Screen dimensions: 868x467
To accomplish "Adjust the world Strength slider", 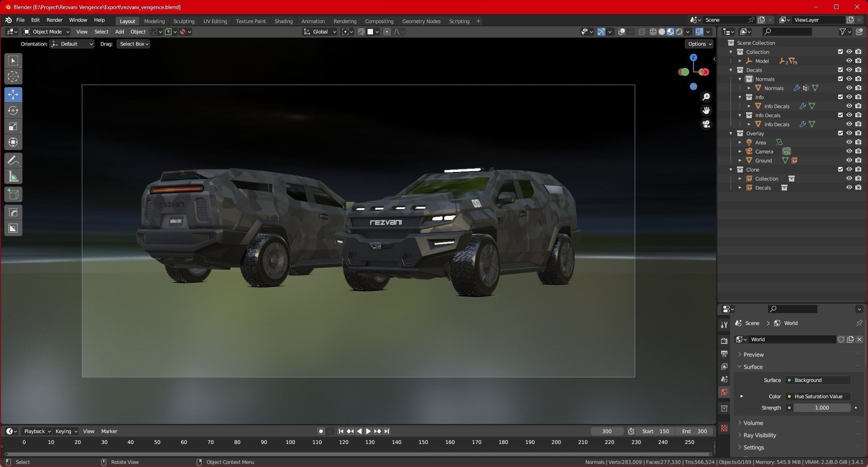I will 822,408.
